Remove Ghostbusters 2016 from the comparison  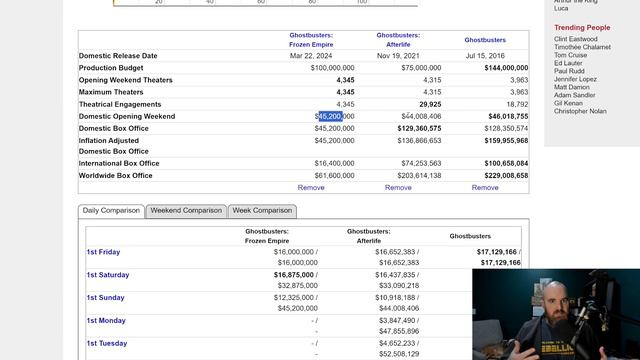pyautogui.click(x=485, y=188)
